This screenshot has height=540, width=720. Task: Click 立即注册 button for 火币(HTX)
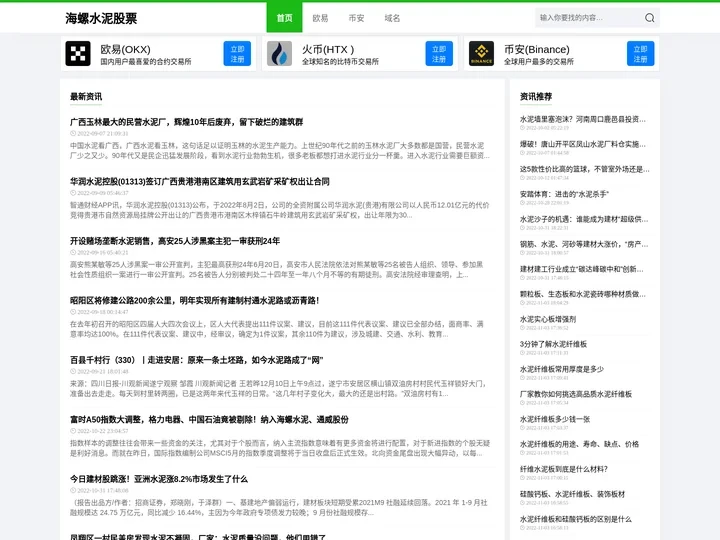click(x=439, y=54)
